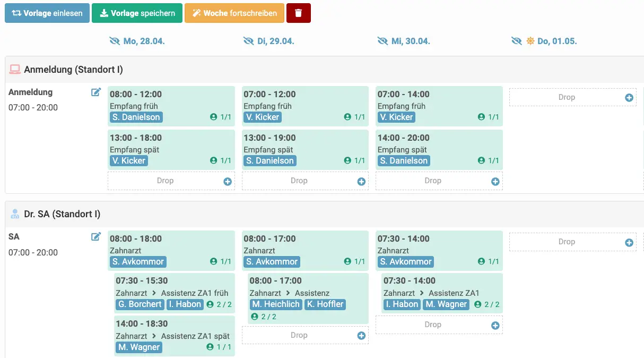Screen dimensions: 644x358
Task: Click plus in Monday Anmeldung drop zone
Action: [228, 182]
